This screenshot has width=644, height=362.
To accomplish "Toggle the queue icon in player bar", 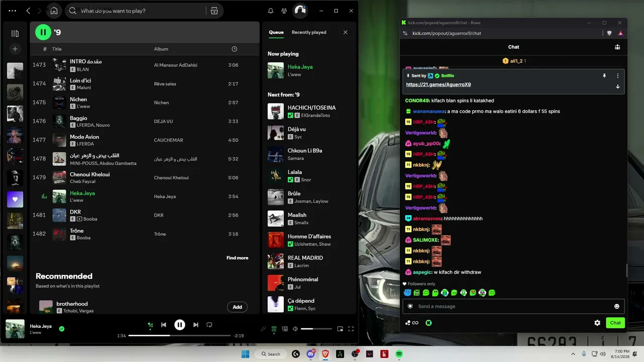I will pos(274,329).
